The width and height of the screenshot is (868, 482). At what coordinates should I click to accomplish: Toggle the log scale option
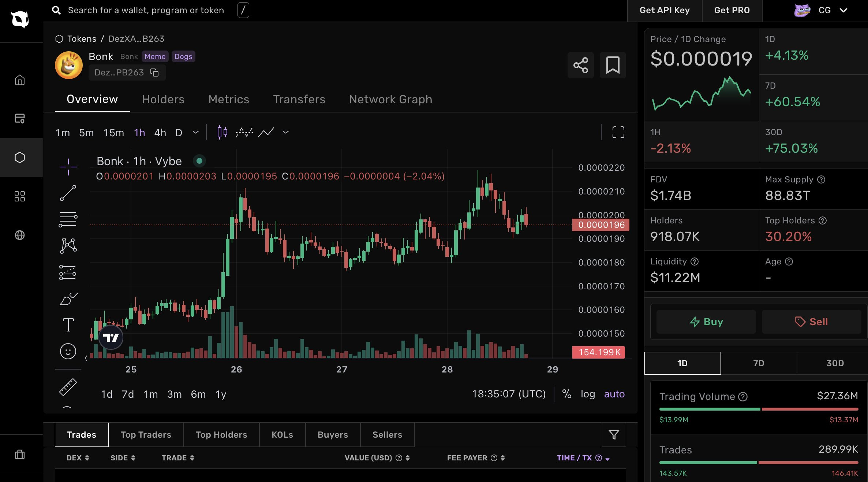[x=588, y=394]
